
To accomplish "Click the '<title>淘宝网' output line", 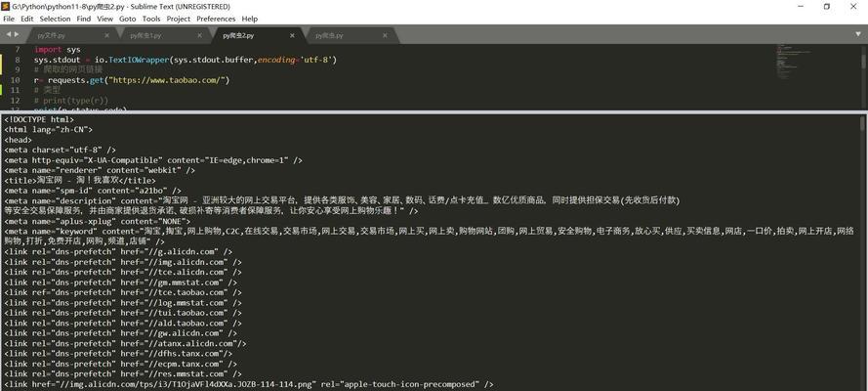I will click(80, 181).
